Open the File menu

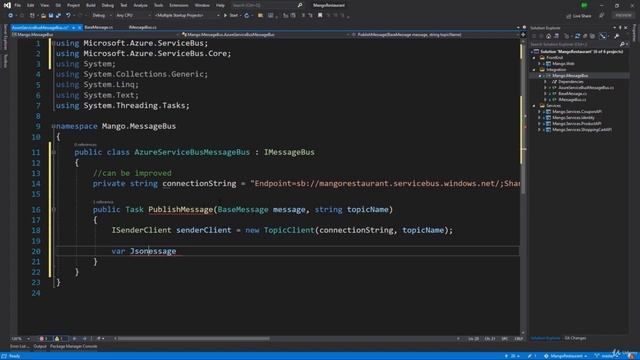(x=18, y=5)
